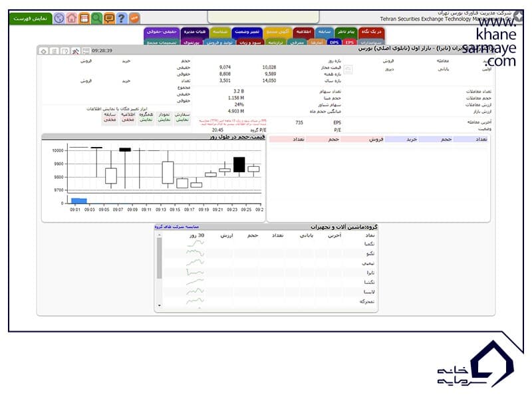Click the 3.2 B shares count value
Viewport: 532px width, 399px height.
239,91
